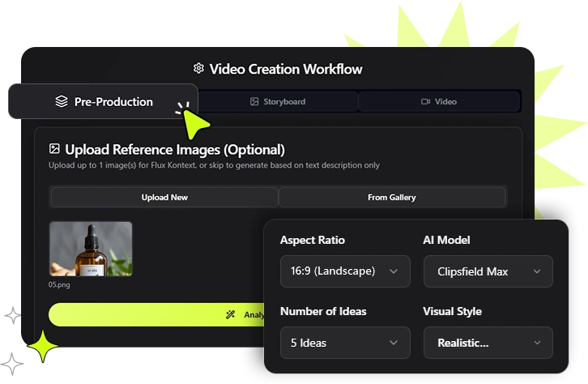Click the gear icon beside Video Creation Workflow
The height and width of the screenshot is (384, 588).
198,69
